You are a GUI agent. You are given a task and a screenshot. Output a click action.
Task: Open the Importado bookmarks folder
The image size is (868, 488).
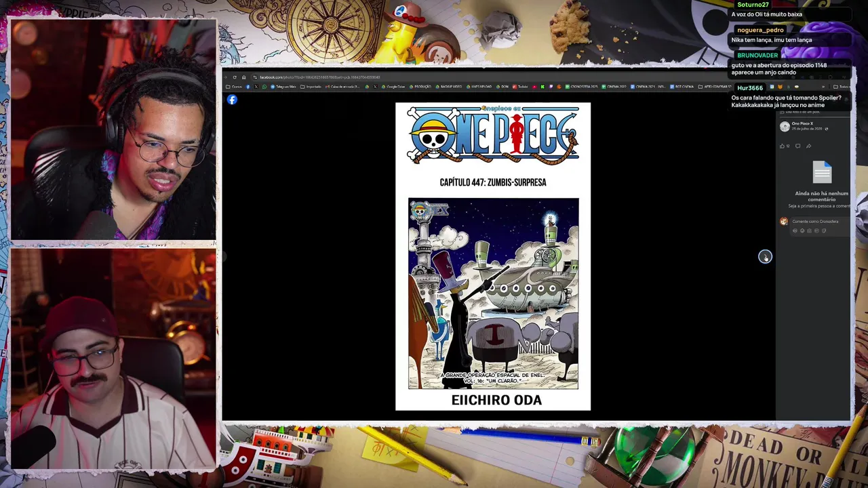click(311, 87)
